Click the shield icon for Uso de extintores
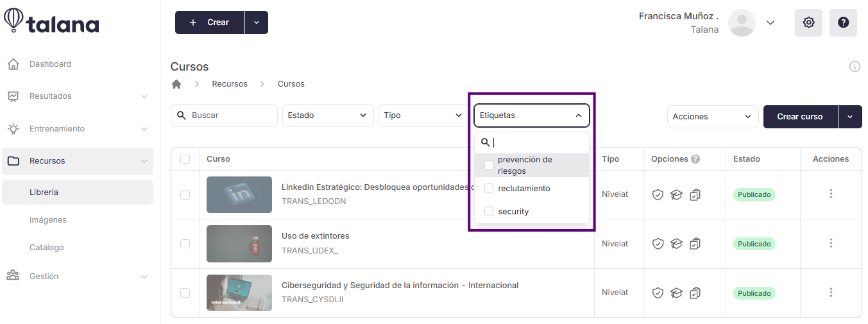 pos(658,243)
